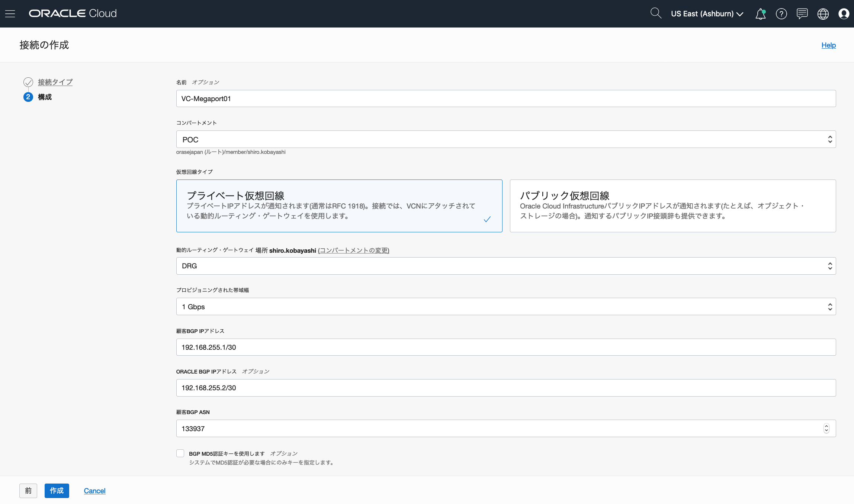Open the hamburger navigation menu

[10, 14]
